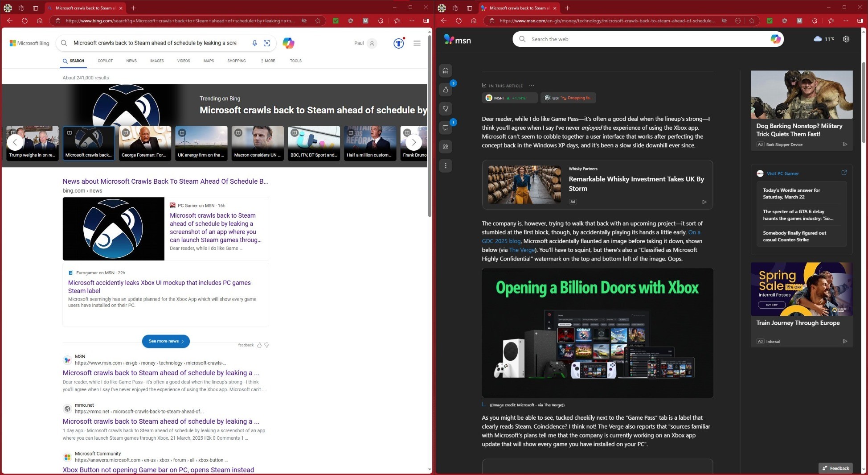Switch to Bing SHOPPING tab
The height and width of the screenshot is (475, 868).
point(237,61)
